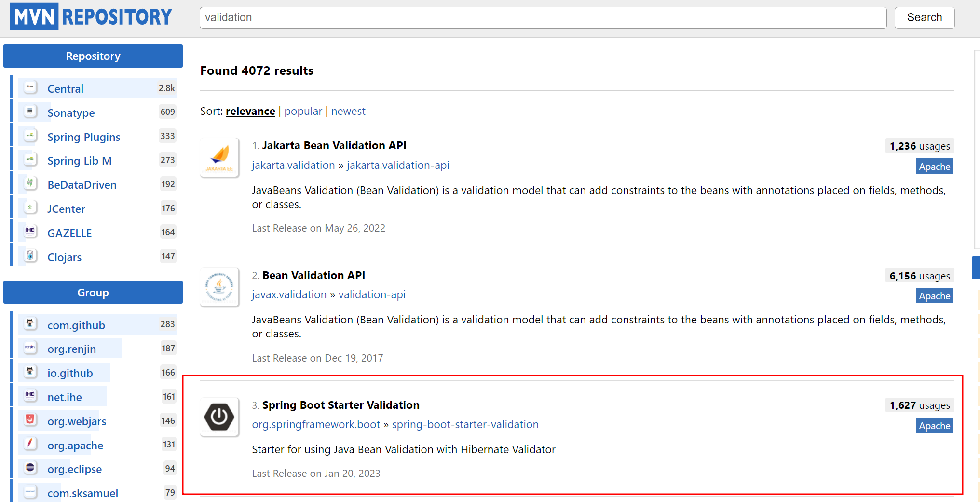Filter by org.webjars group
The image size is (980, 502).
[77, 421]
